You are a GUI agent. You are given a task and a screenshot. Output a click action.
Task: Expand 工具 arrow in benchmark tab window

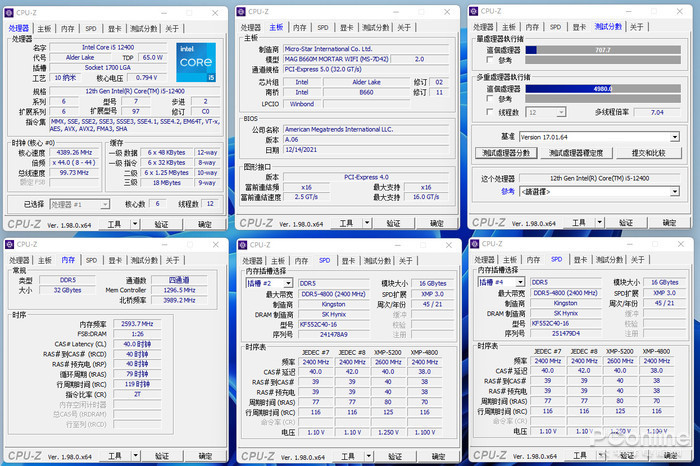point(600,222)
